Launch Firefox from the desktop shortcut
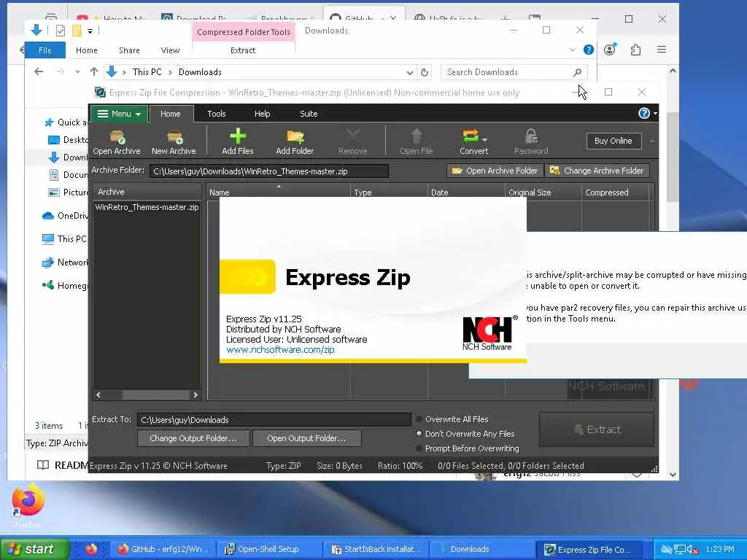This screenshot has height=560, width=747. [x=28, y=506]
